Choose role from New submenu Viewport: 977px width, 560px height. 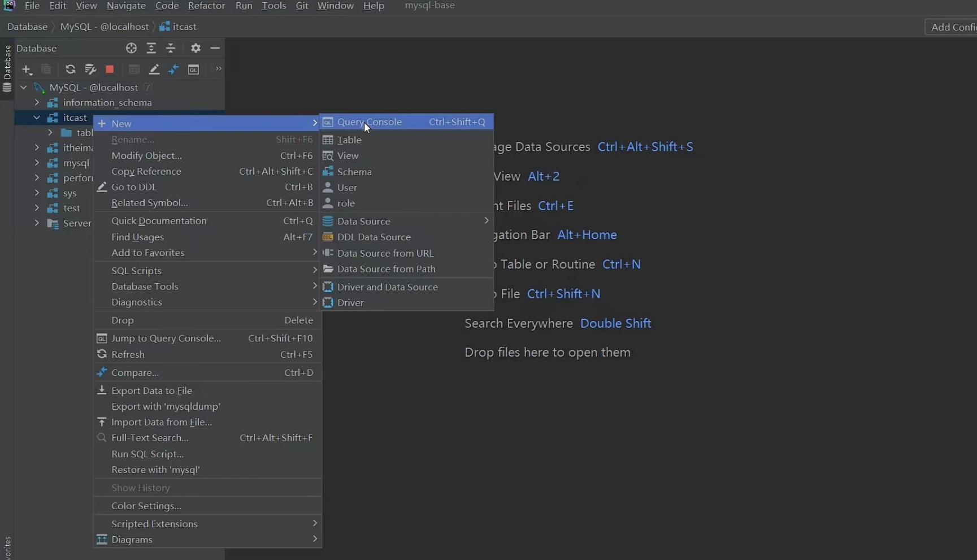point(406,203)
